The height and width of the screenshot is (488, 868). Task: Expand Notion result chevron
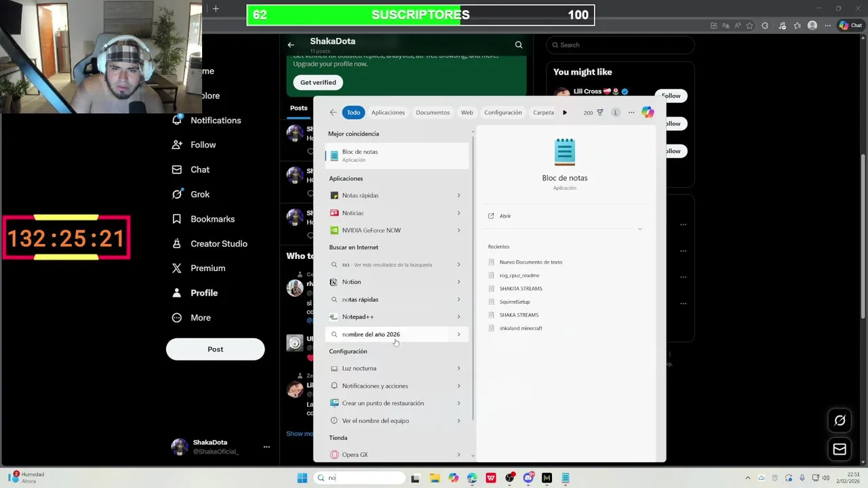tap(458, 282)
